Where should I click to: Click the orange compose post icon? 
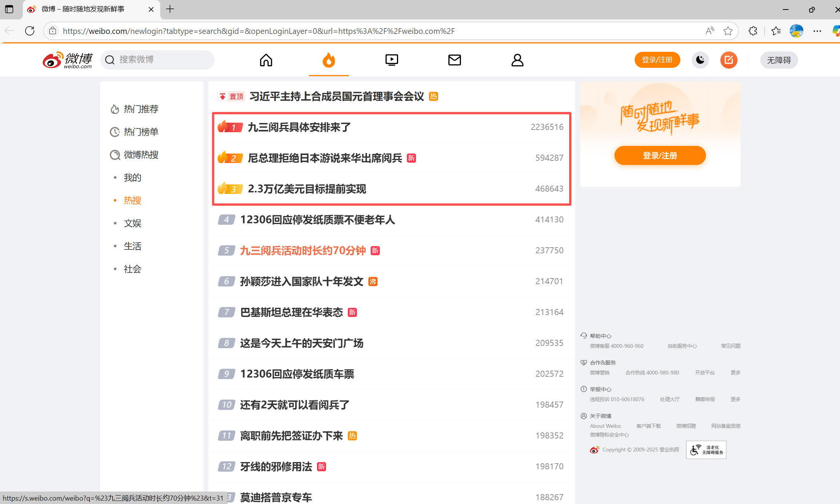click(x=728, y=60)
